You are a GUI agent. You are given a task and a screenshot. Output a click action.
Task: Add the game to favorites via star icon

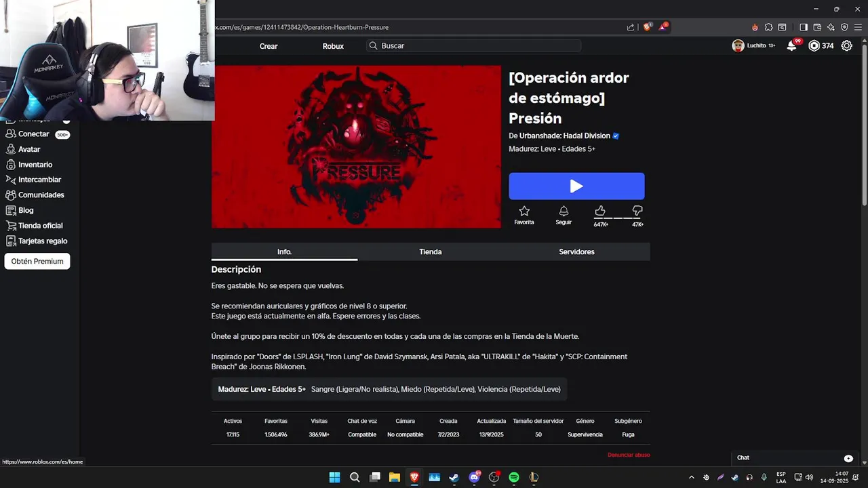click(x=524, y=211)
